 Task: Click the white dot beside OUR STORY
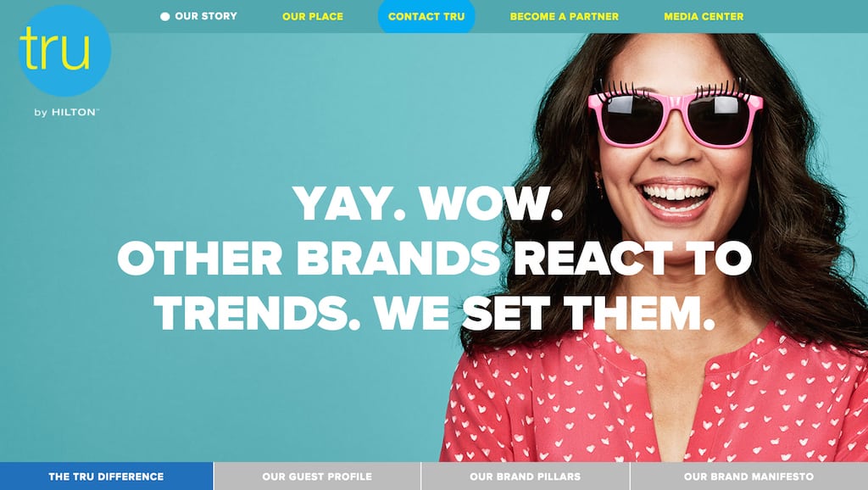(165, 17)
